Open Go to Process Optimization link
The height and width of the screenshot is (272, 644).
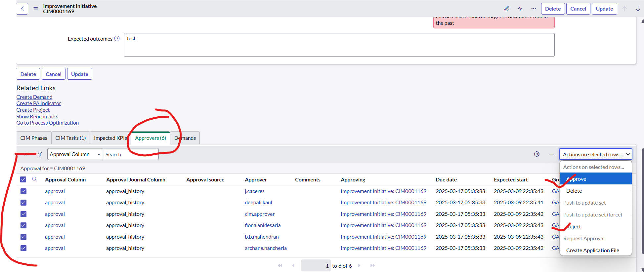[x=48, y=123]
